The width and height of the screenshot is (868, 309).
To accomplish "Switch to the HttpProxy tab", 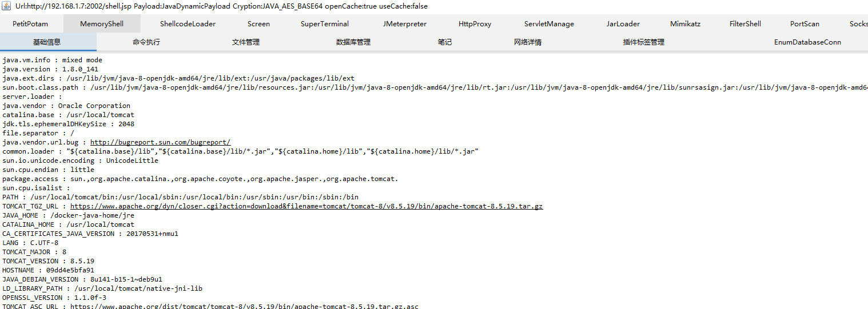I will click(475, 24).
